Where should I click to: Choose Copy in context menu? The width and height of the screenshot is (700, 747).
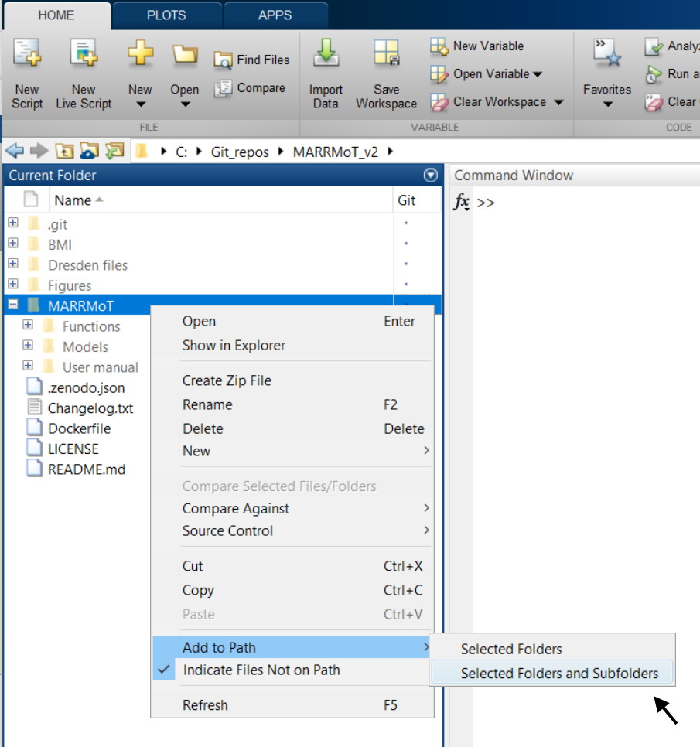[x=292, y=590]
